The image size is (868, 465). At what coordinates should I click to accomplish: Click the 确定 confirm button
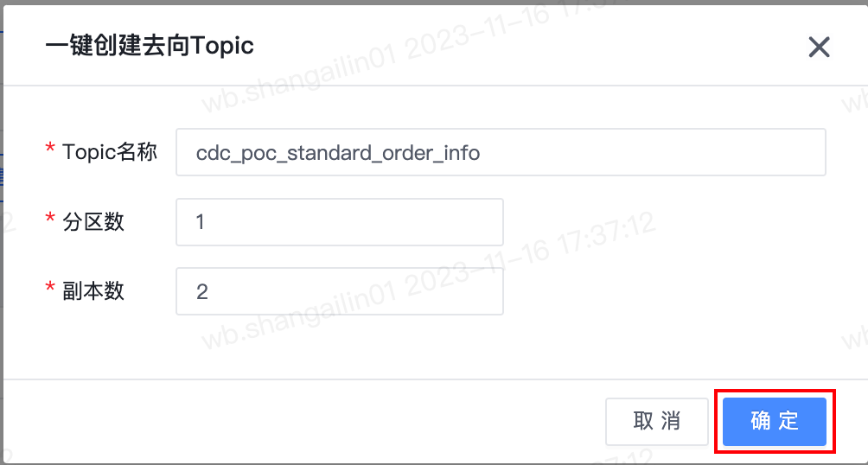(x=775, y=421)
